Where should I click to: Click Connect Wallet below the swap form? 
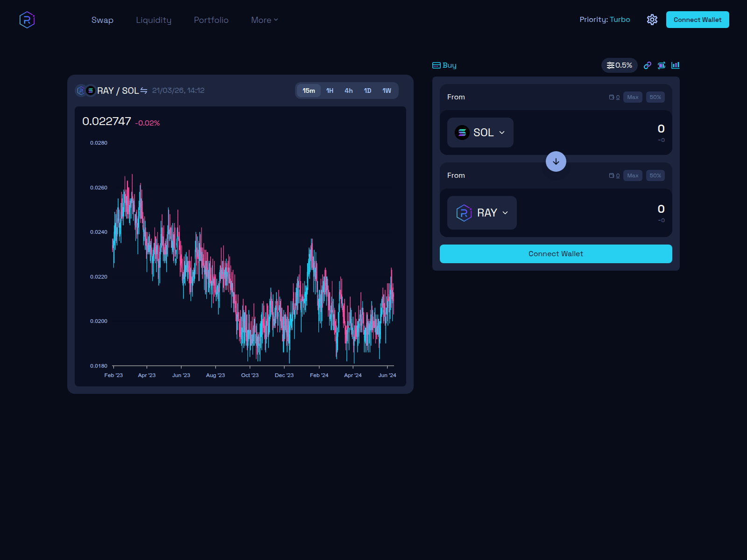tap(556, 253)
